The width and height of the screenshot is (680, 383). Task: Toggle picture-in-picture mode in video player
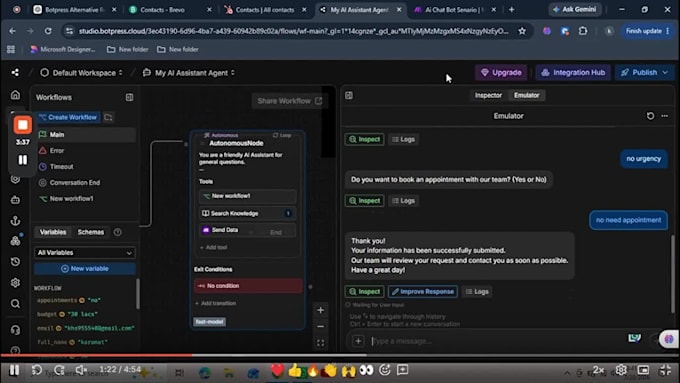pos(644,370)
